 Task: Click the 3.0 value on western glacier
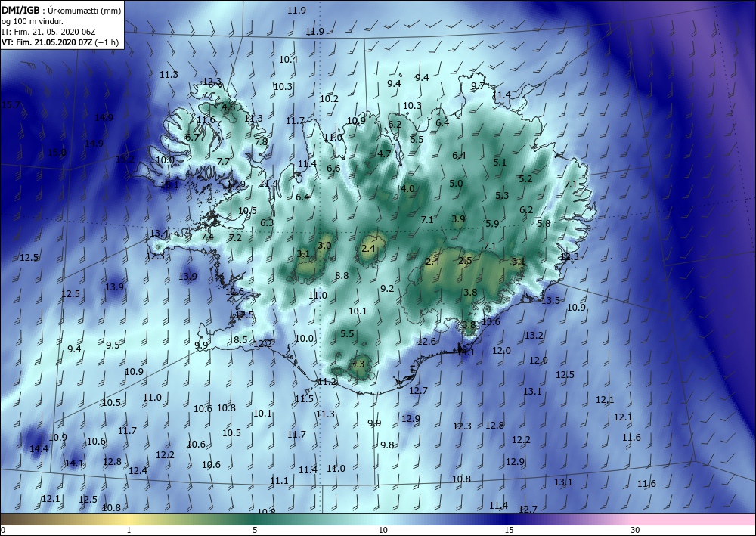[324, 246]
